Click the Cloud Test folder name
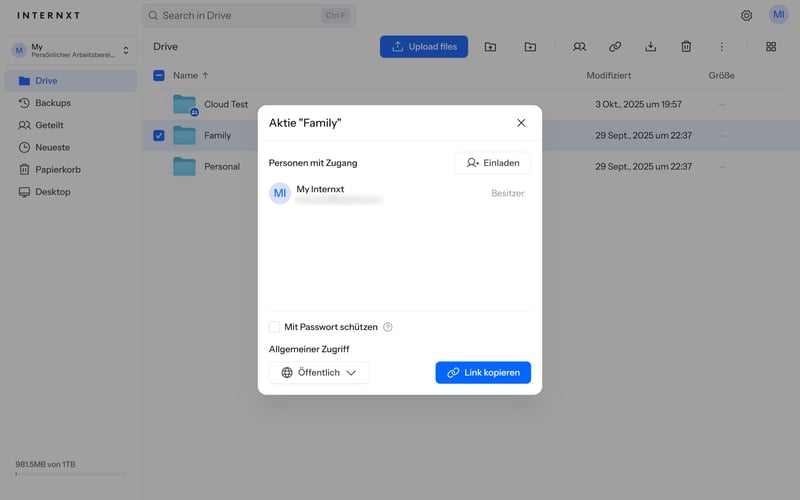 coord(226,104)
